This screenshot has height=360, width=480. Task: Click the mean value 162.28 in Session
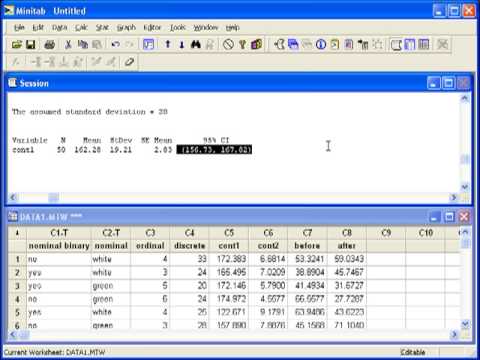(x=87, y=150)
